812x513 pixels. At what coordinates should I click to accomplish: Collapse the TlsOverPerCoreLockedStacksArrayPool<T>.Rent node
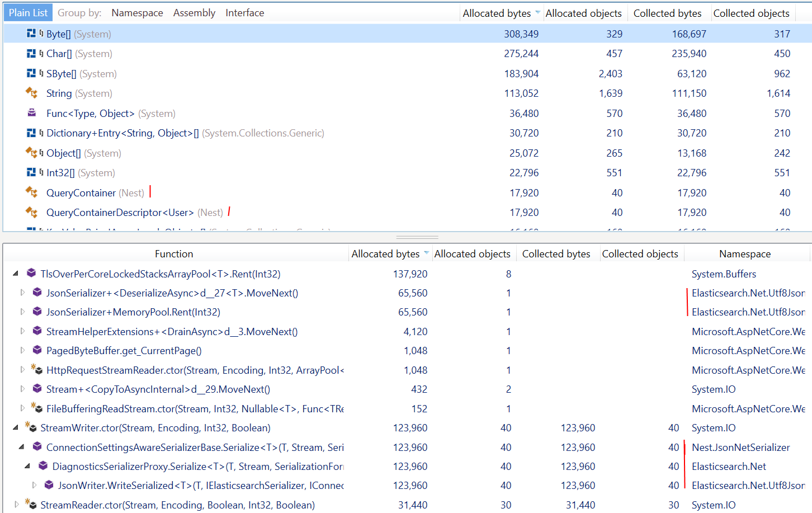click(15, 274)
